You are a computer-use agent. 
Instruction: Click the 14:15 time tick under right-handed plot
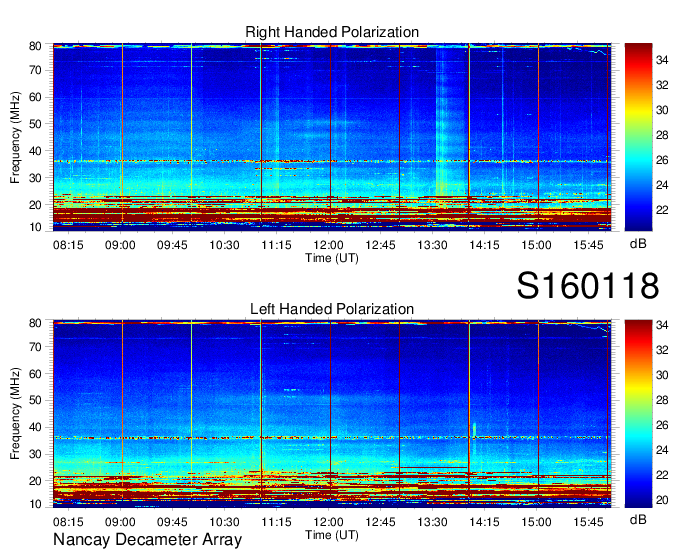[x=484, y=245]
